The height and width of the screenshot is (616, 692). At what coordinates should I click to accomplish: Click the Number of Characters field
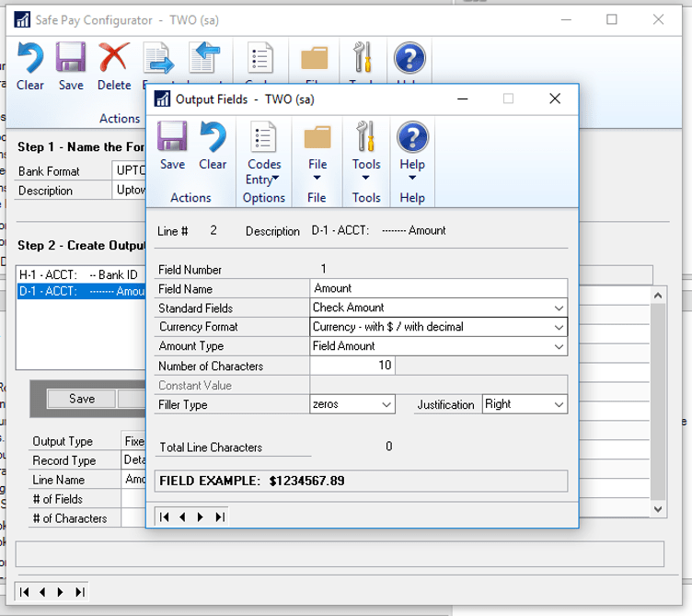pos(352,366)
